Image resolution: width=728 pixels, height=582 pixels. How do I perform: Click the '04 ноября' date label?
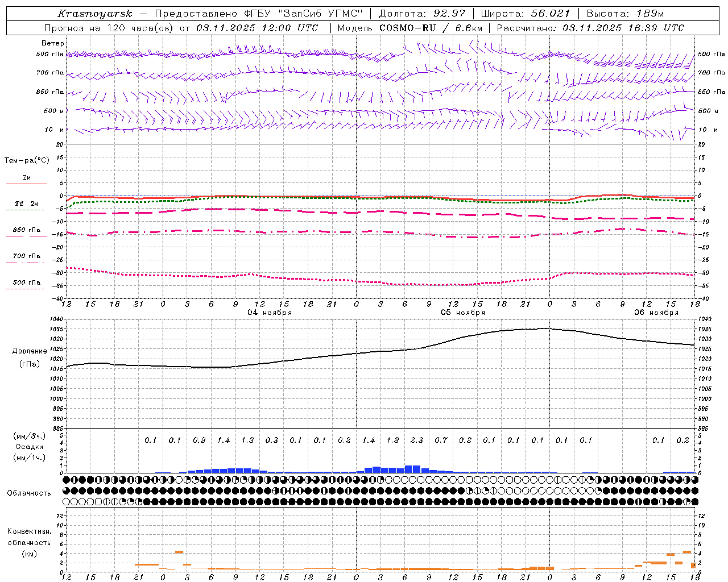pyautogui.click(x=270, y=313)
